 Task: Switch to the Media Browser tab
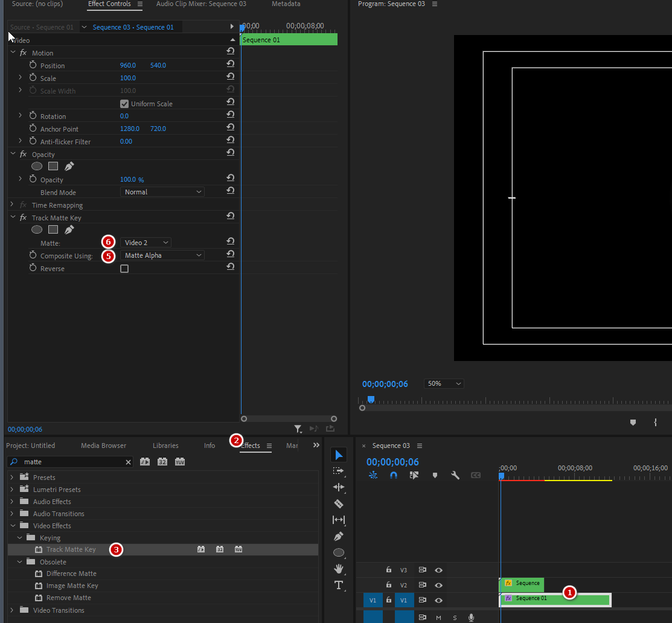coord(103,446)
